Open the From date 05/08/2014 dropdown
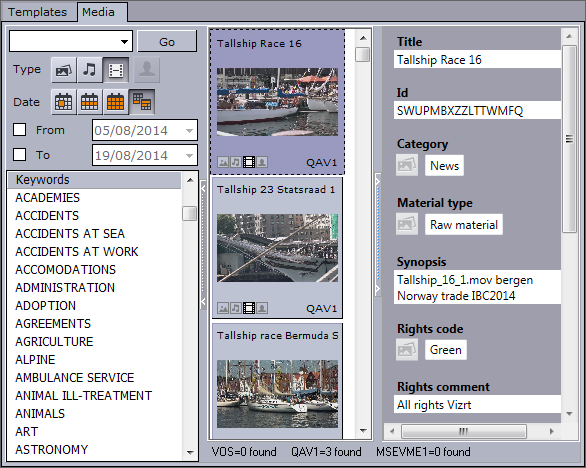 189,130
